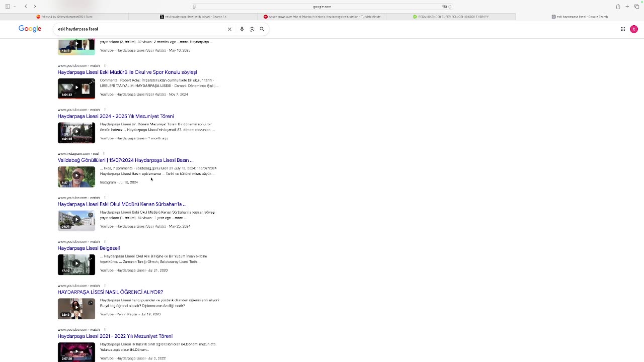Open the Safari share icon
Screen dimensions: 644x362
(x=618, y=7)
